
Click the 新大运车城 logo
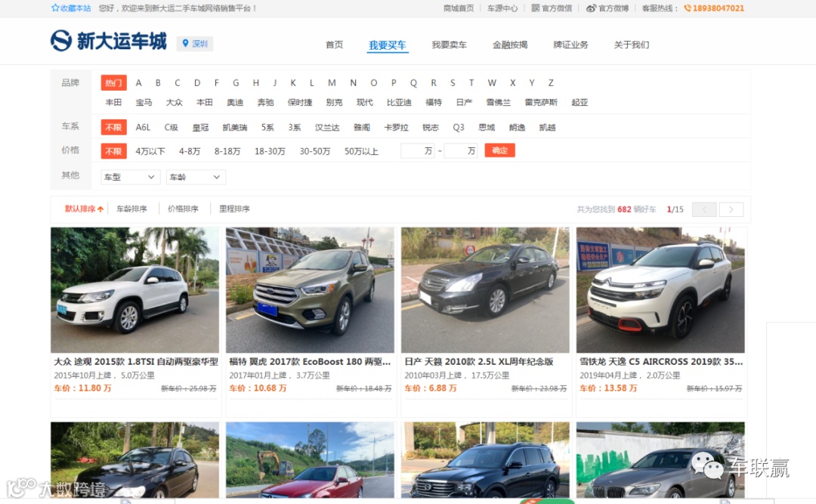(x=109, y=41)
